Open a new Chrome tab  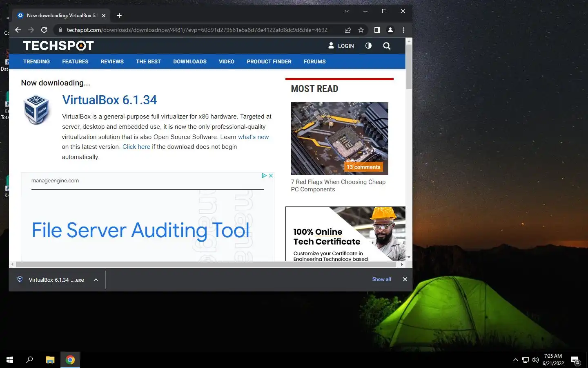coord(119,16)
